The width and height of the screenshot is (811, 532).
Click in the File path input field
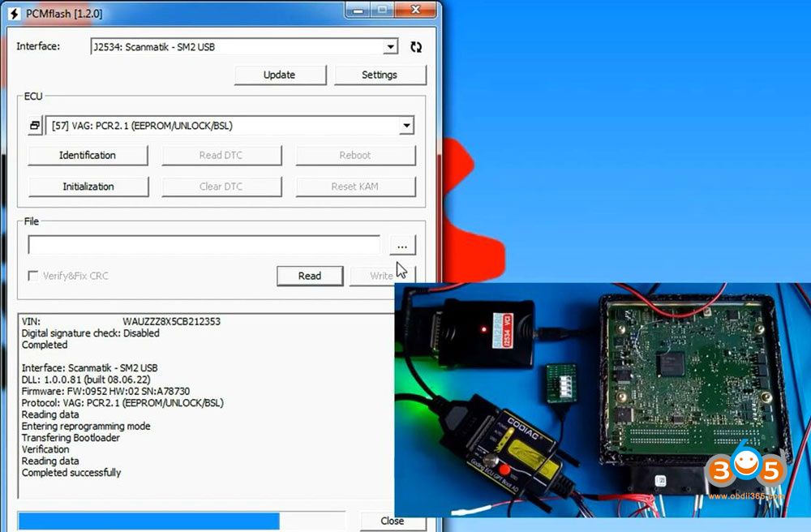click(x=204, y=245)
